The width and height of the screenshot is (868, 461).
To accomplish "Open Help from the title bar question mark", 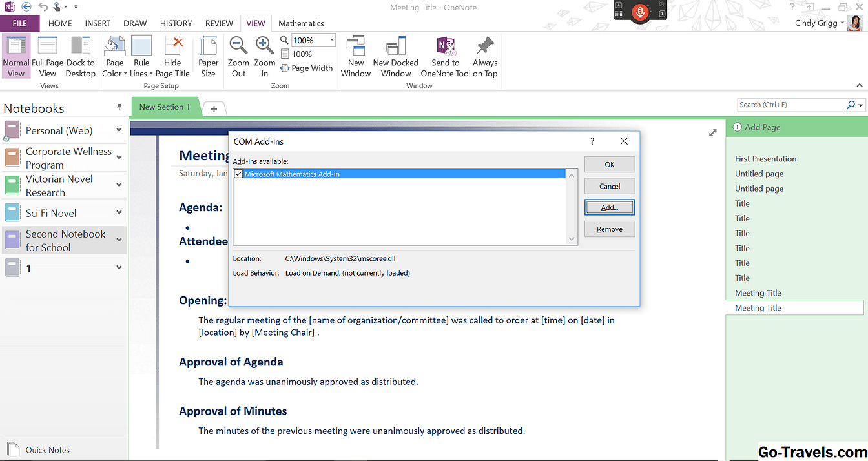I will [792, 7].
